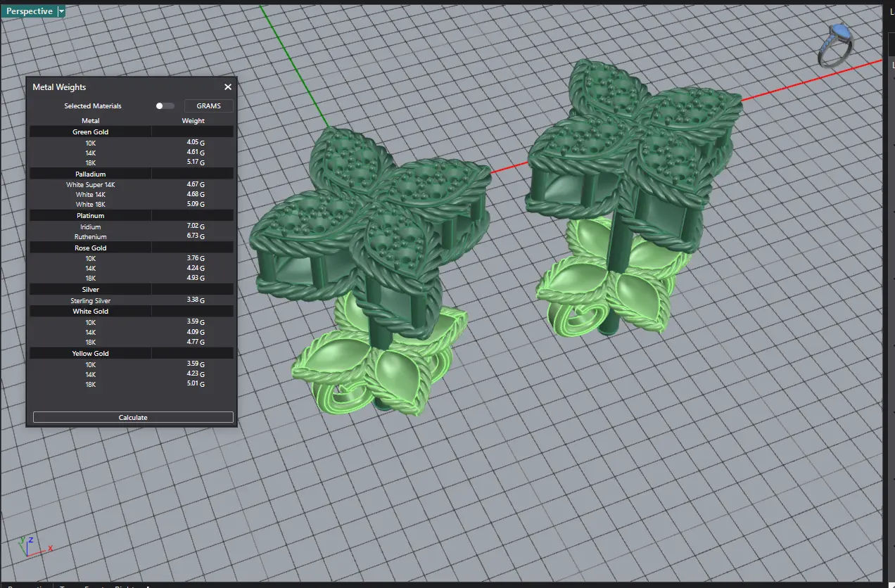The image size is (895, 588).
Task: Switch weight units with GRAMS button
Action: click(x=208, y=106)
